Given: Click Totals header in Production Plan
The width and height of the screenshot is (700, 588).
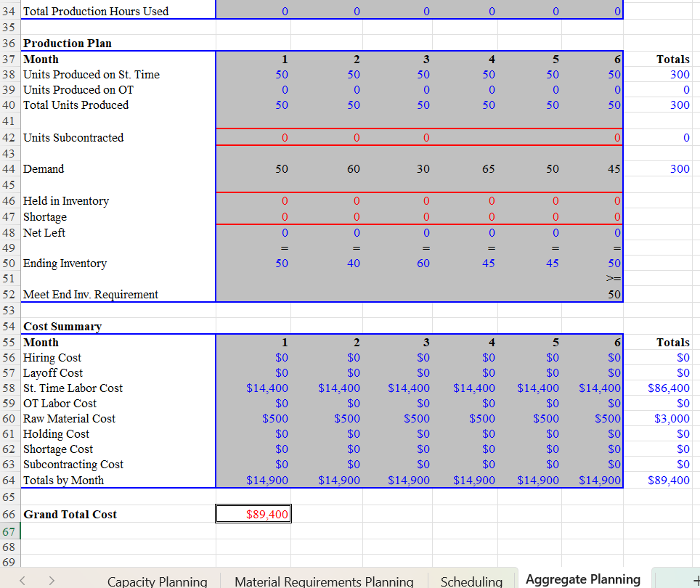Looking at the screenshot, I should point(672,60).
